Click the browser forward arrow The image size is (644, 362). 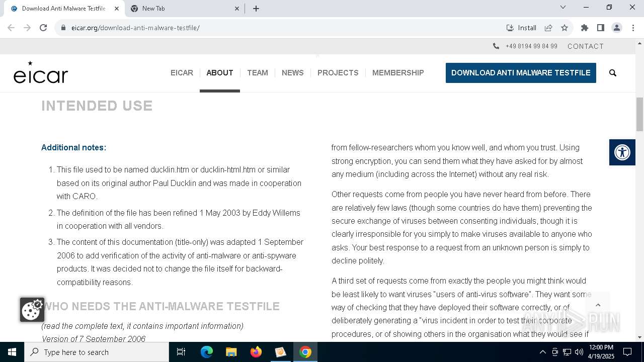[x=27, y=28]
